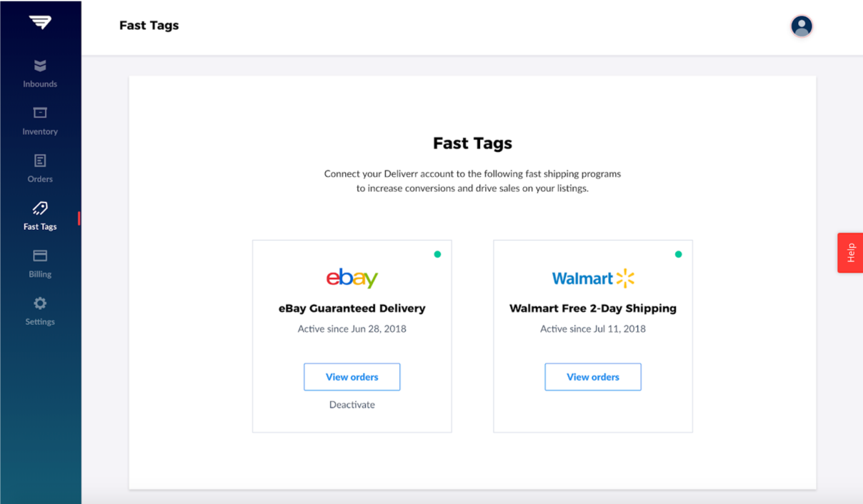
Task: Open the user profile avatar
Action: click(x=802, y=26)
